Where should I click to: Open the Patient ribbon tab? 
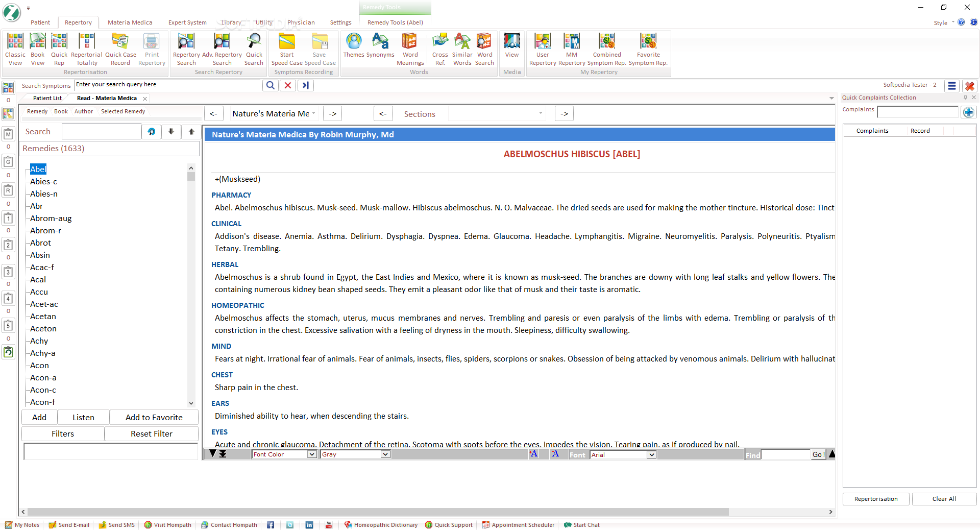pyautogui.click(x=40, y=22)
